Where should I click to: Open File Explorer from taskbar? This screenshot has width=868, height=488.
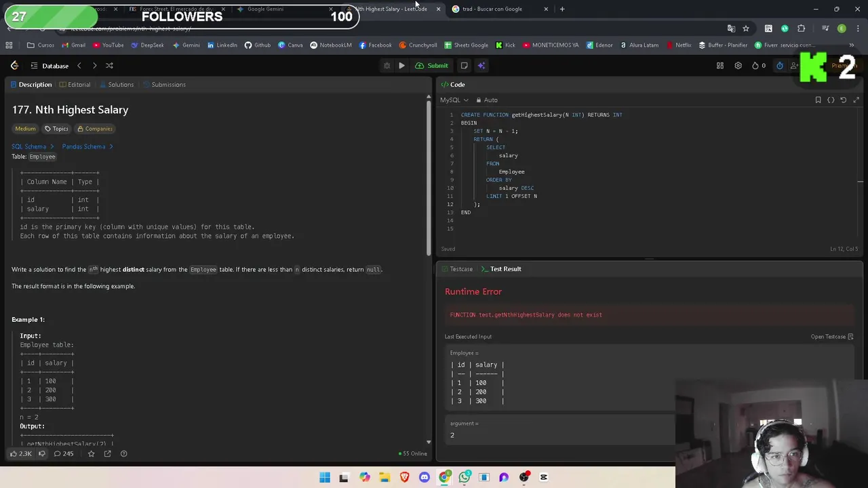pos(384,477)
